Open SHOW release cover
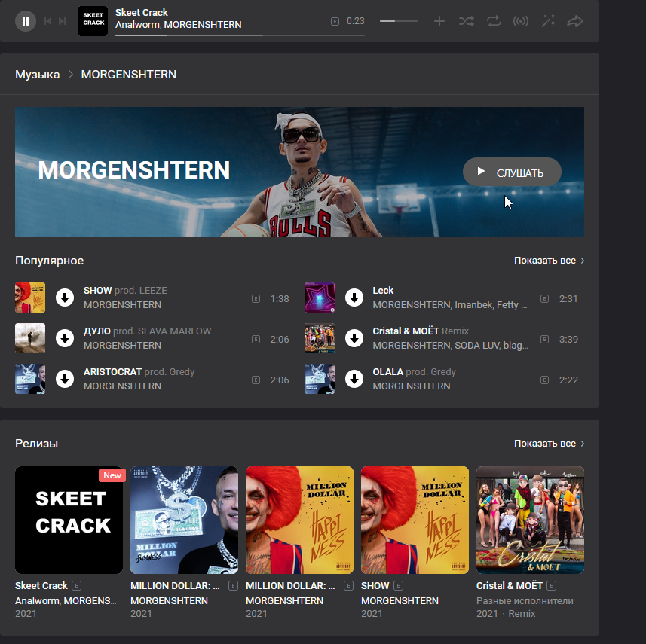The width and height of the screenshot is (646, 644). pos(415,520)
